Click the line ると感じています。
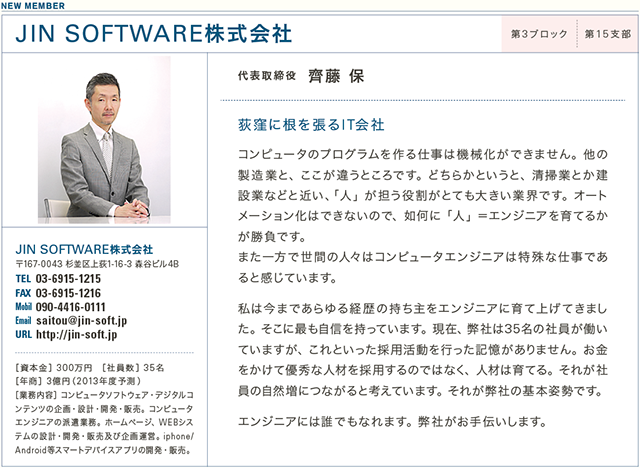This screenshot has width=640, height=468. (x=287, y=278)
